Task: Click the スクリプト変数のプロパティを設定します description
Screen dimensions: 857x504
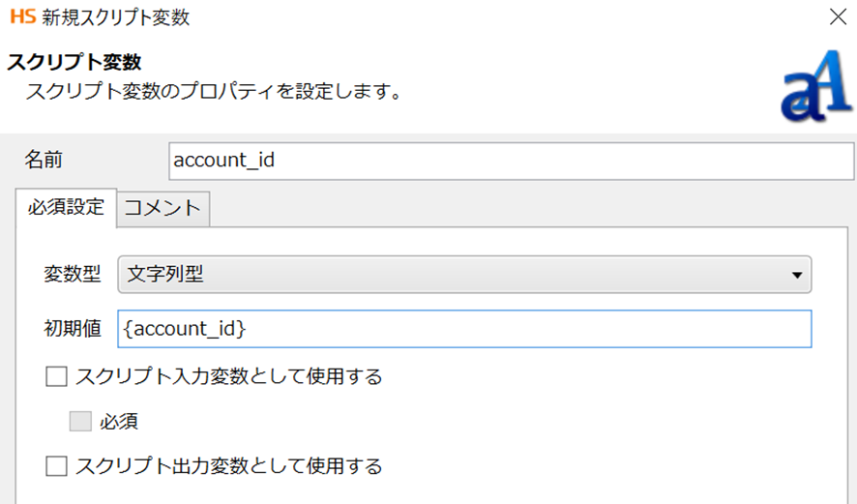Action: [x=213, y=94]
